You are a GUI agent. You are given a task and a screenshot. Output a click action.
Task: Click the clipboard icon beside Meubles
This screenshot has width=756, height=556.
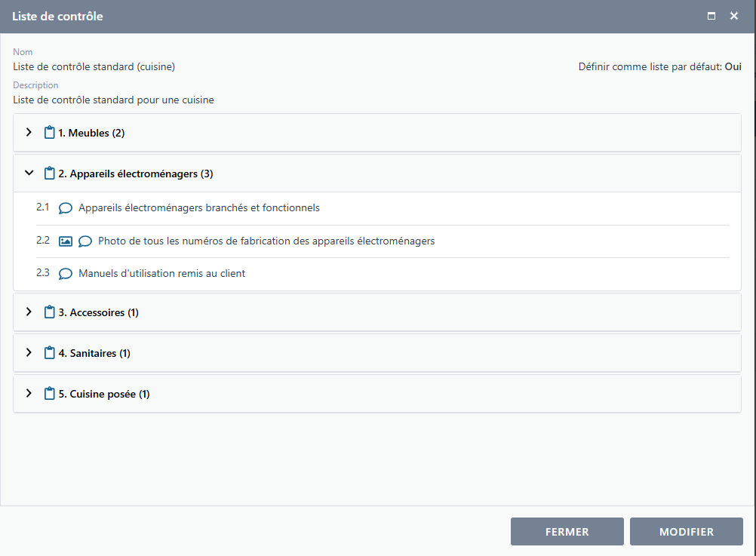tap(50, 133)
